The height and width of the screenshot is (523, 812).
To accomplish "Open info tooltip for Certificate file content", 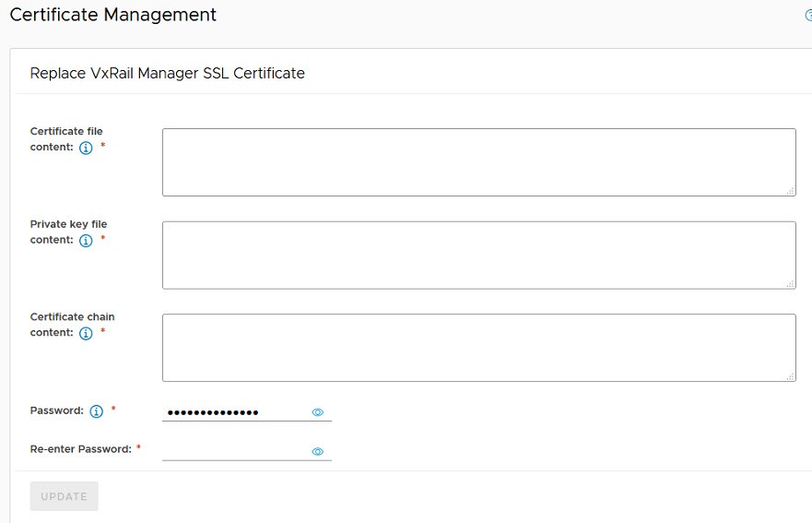I will [86, 148].
